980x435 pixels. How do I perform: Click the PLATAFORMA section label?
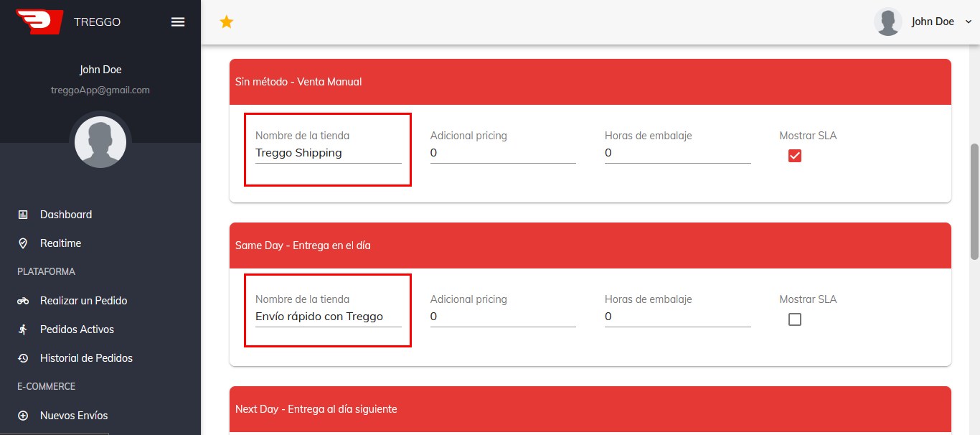tap(46, 272)
